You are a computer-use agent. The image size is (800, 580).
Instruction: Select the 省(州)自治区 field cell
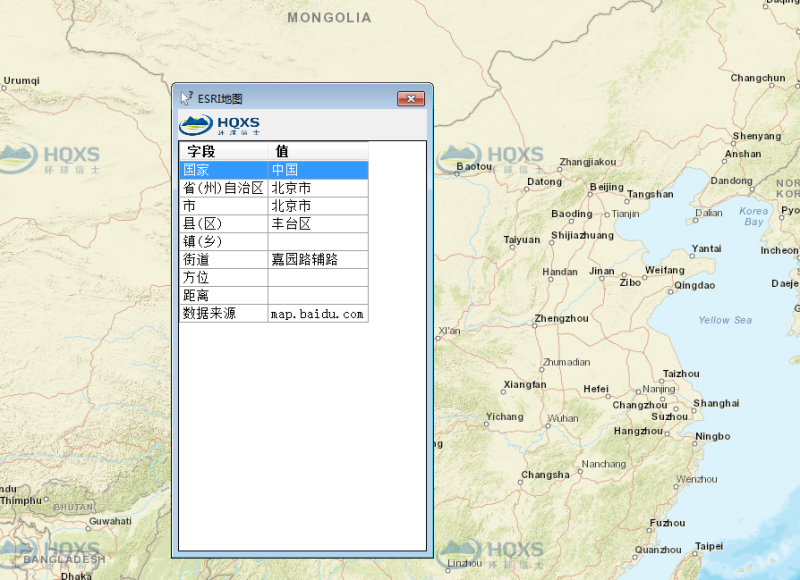[223, 188]
